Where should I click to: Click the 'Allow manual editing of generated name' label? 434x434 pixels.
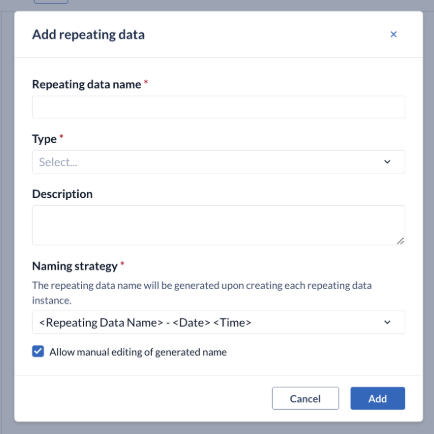point(138,352)
